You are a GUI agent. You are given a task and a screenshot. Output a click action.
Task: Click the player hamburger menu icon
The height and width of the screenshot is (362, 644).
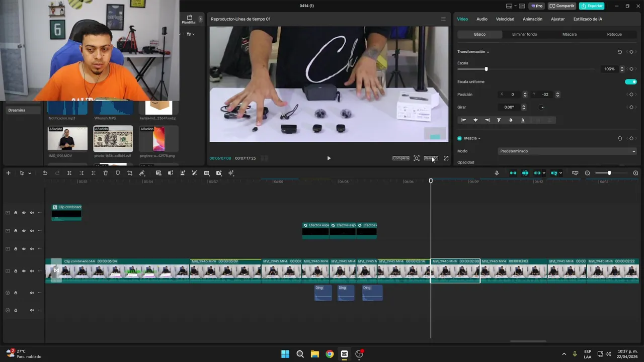[443, 19]
